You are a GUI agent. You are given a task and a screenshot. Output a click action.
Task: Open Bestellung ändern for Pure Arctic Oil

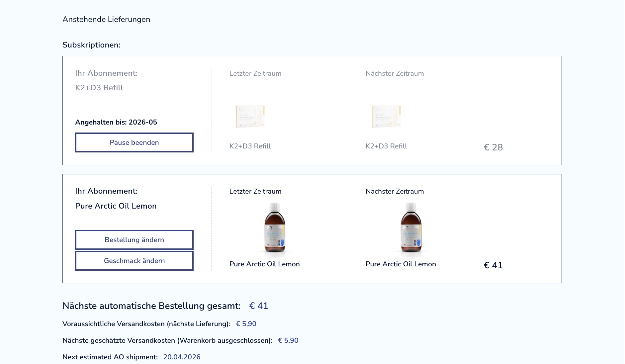pos(134,240)
